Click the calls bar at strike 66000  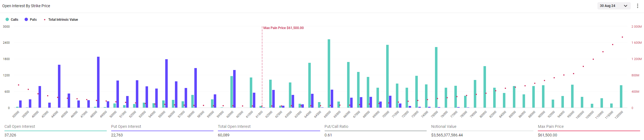348,85
